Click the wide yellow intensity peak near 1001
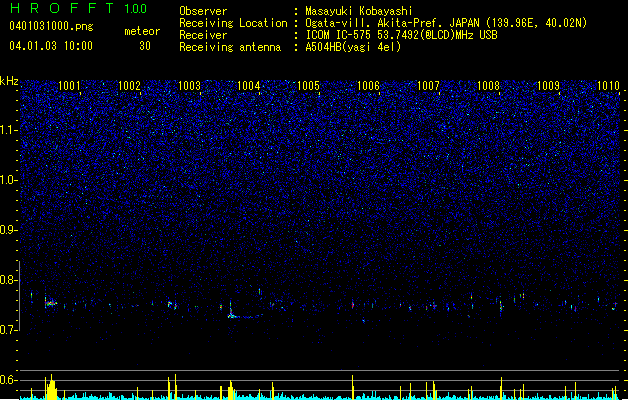The height and width of the screenshot is (400, 629). click(51, 388)
